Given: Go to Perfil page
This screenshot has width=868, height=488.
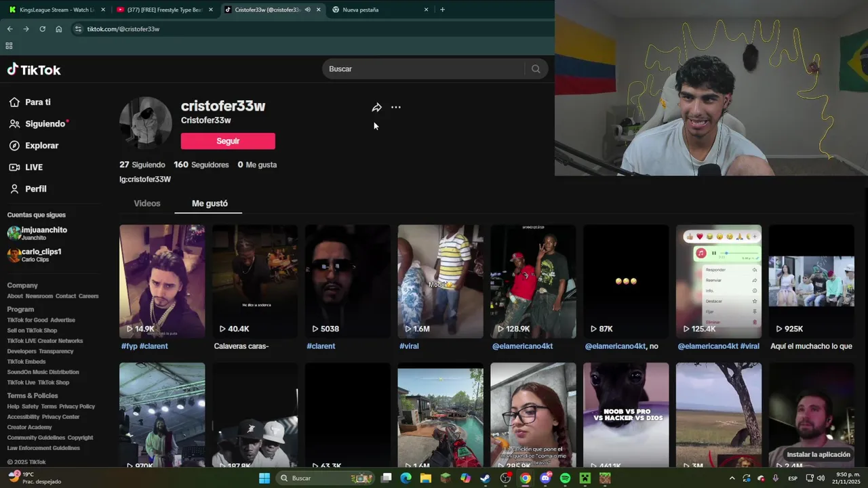Looking at the screenshot, I should point(28,189).
